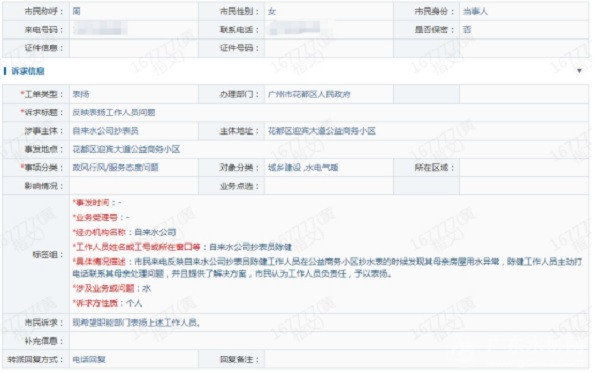593x377 pixels.
Task: Click the 市民称呼 field showing 周
Action: (134, 11)
